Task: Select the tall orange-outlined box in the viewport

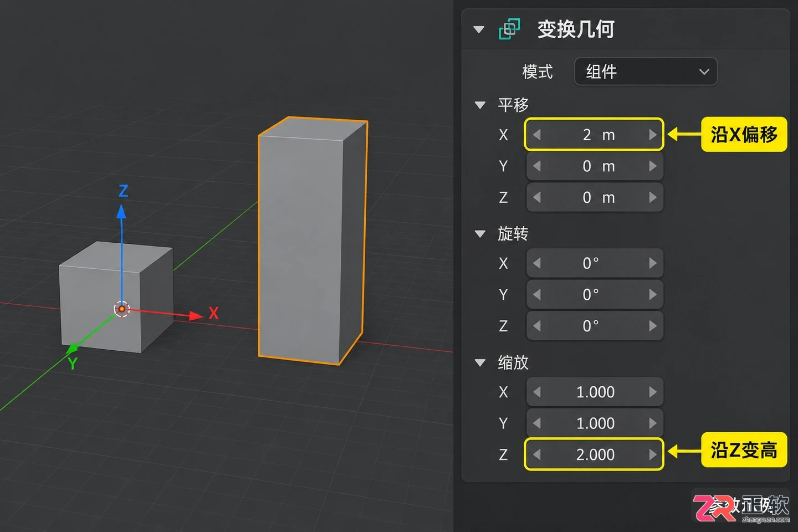Action: [312, 241]
